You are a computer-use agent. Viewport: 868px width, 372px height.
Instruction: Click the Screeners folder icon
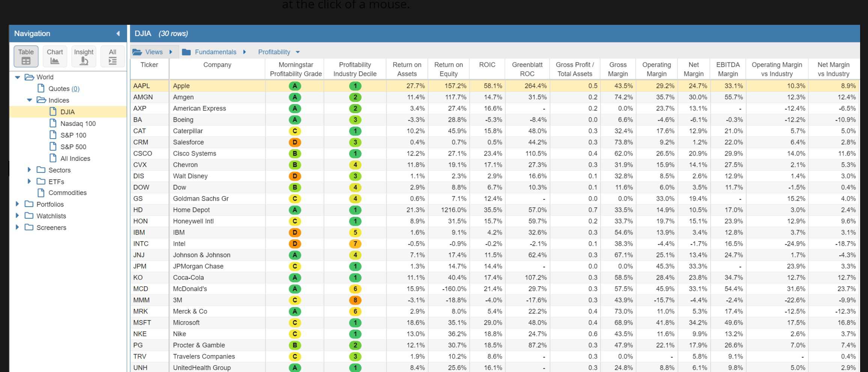pos(29,227)
